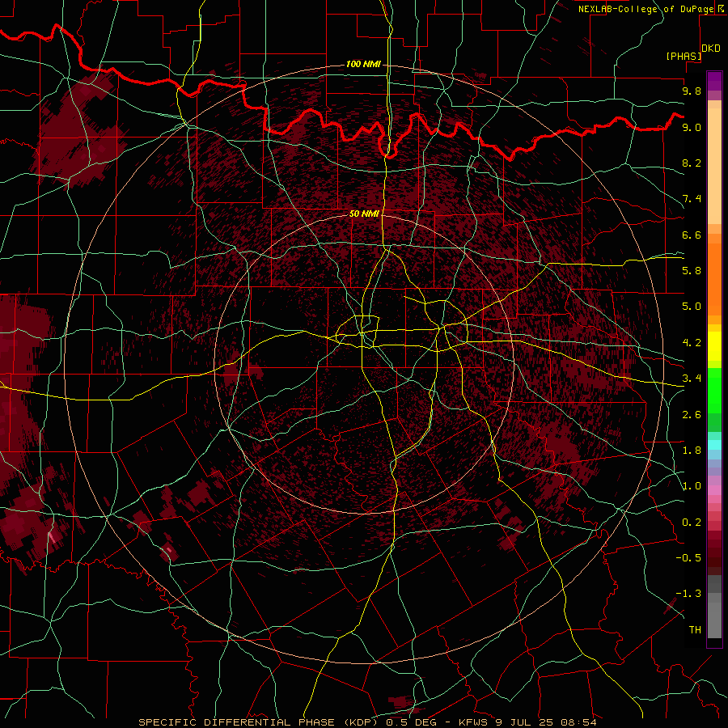Screen dimensions: 728x728
Task: Click the 5.8 value on the scale
Action: click(692, 271)
